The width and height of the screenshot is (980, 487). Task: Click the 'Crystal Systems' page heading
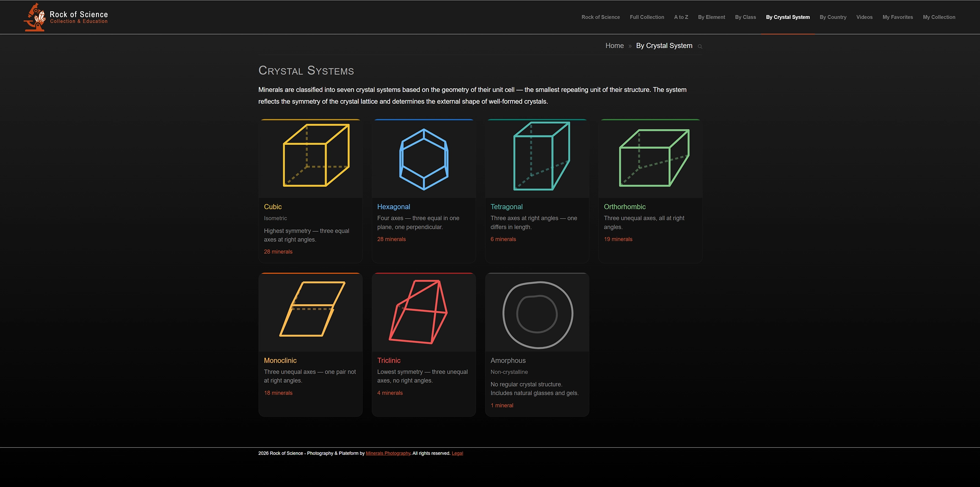tap(306, 71)
